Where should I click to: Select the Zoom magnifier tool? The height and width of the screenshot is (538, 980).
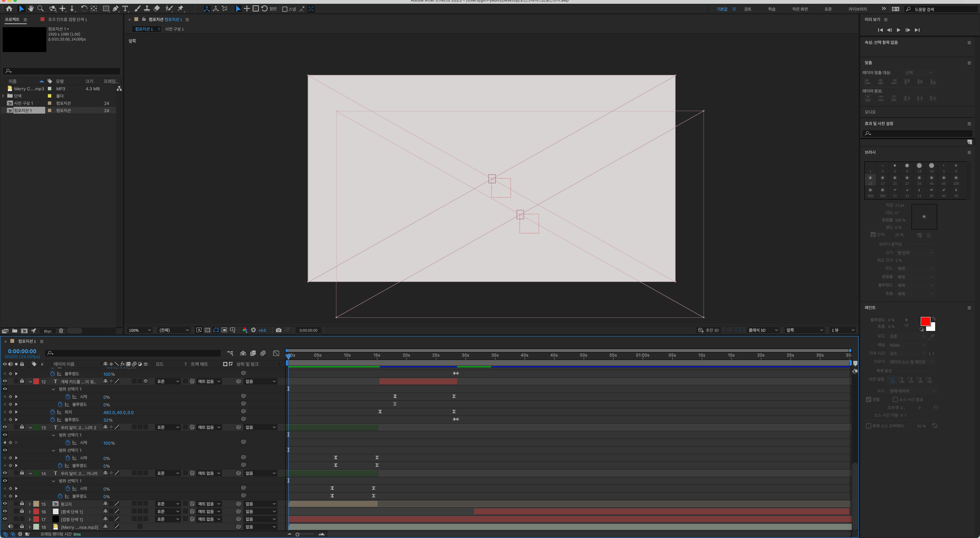(x=40, y=8)
